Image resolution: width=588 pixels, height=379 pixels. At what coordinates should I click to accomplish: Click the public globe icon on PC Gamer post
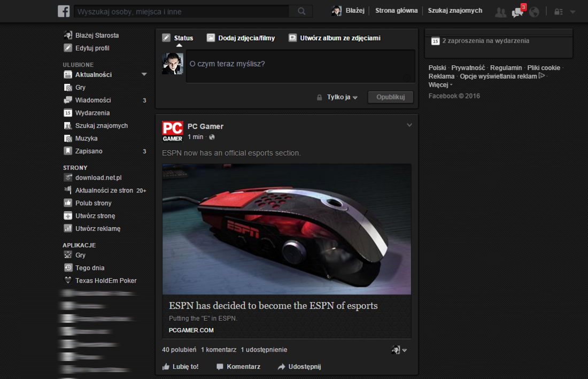212,137
